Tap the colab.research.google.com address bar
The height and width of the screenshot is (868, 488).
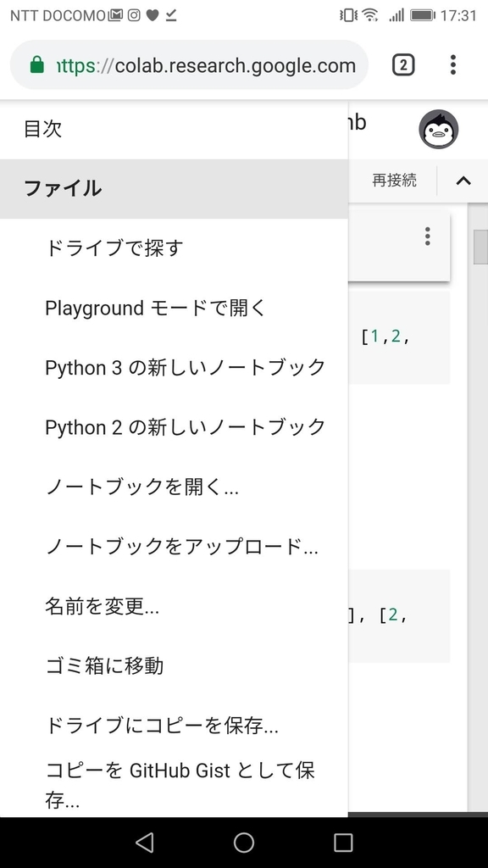click(x=189, y=64)
